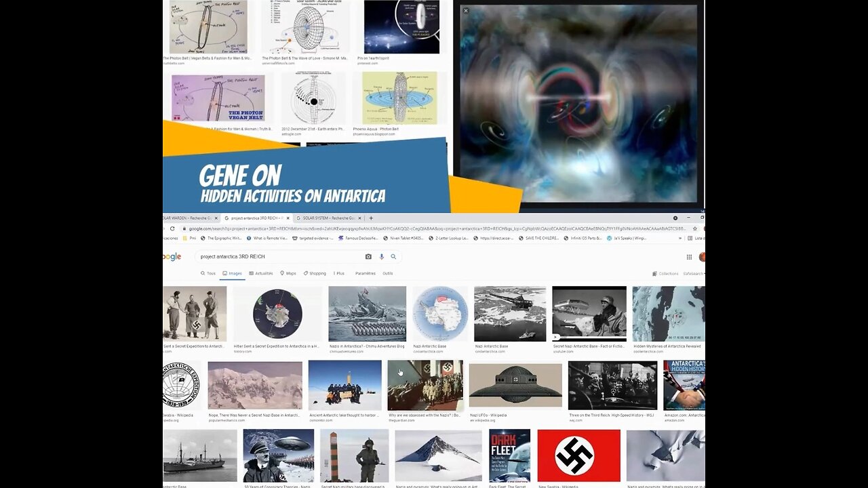Open the SAVE THE CHILDRE... bookmark
This screenshot has height=488, width=868.
point(538,239)
